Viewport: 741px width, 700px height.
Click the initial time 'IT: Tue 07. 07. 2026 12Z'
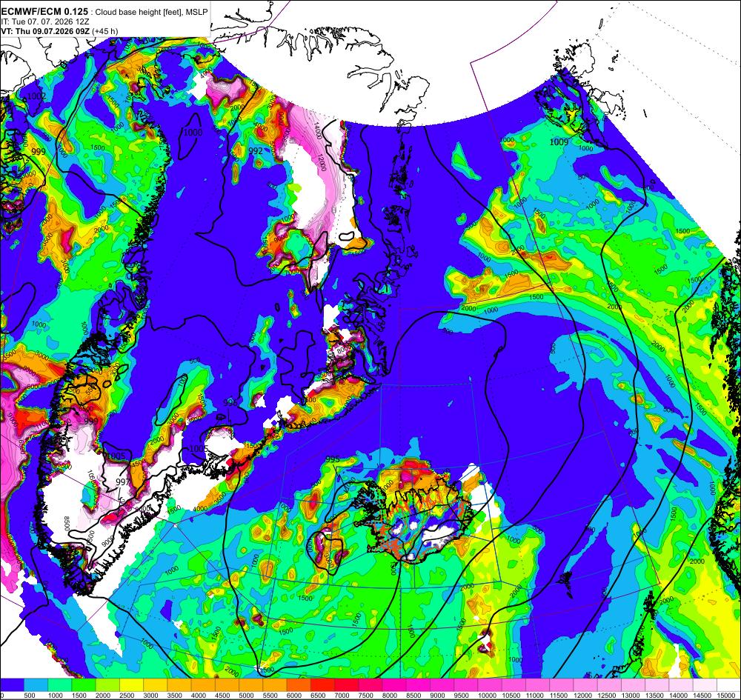click(x=44, y=21)
